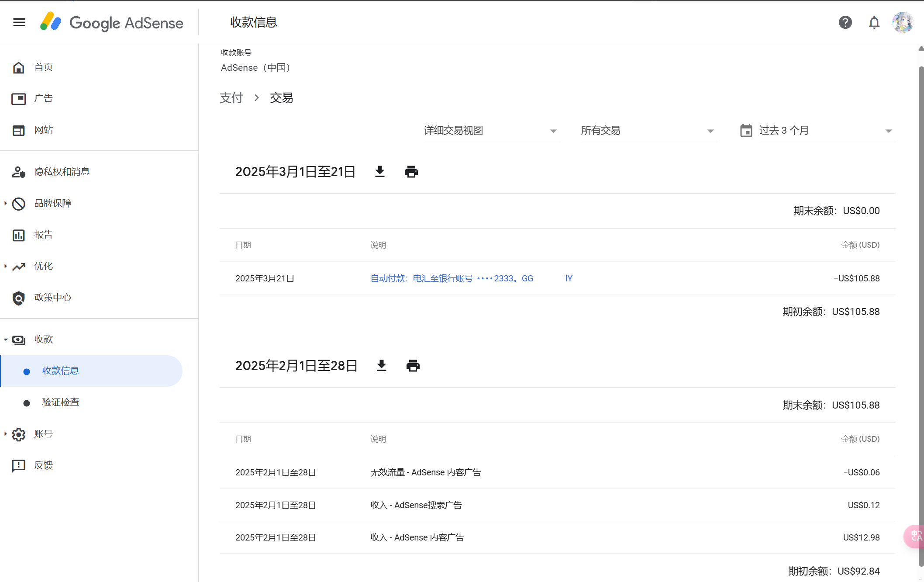Print the March 2025 transactions
This screenshot has height=582, width=924.
(x=411, y=172)
